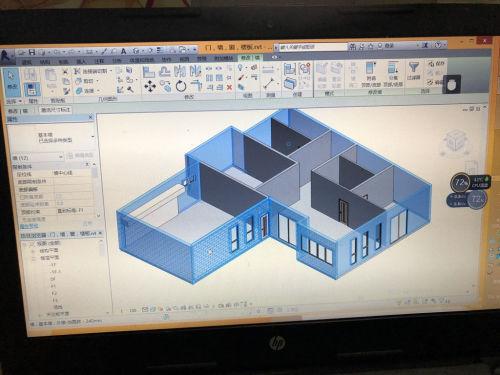This screenshot has height=375, width=500.
Task: Click the Revit application R logo button
Action: click(7, 56)
